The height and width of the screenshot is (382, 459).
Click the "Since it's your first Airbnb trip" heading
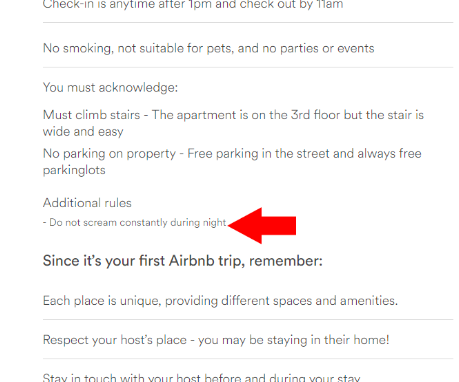[183, 261]
